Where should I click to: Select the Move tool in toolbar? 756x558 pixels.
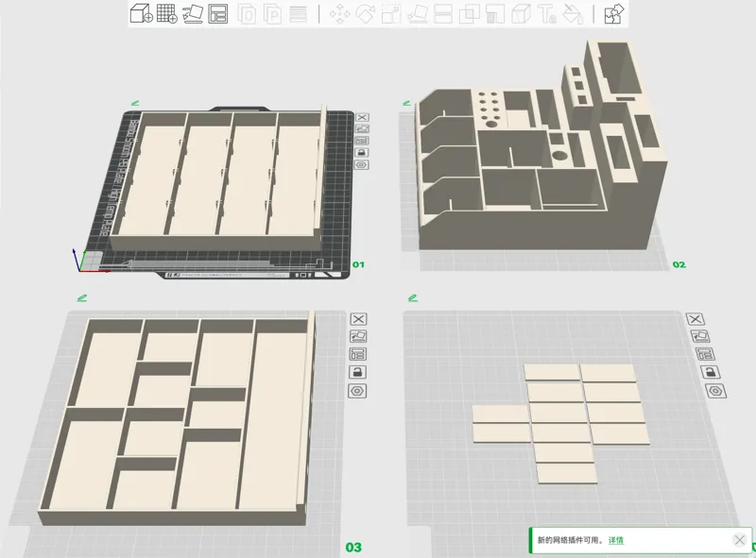[x=339, y=13]
